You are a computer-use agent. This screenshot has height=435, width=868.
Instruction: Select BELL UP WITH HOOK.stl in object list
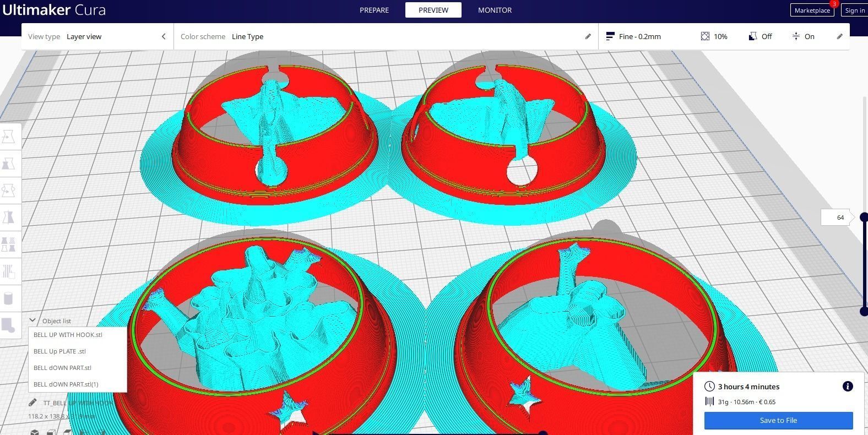tap(78, 335)
